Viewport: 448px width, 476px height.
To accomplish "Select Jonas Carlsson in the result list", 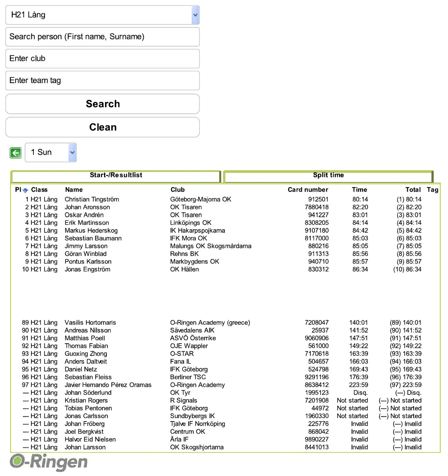I will pyautogui.click(x=86, y=416).
